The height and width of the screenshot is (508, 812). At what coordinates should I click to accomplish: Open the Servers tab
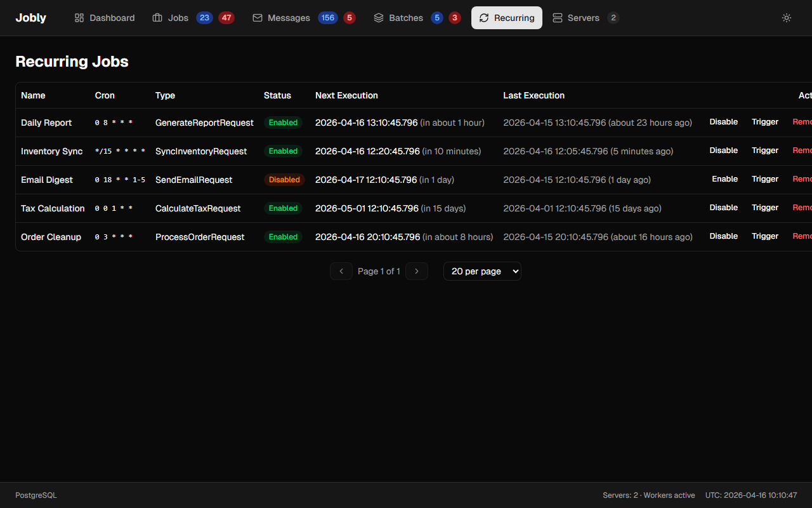[583, 18]
